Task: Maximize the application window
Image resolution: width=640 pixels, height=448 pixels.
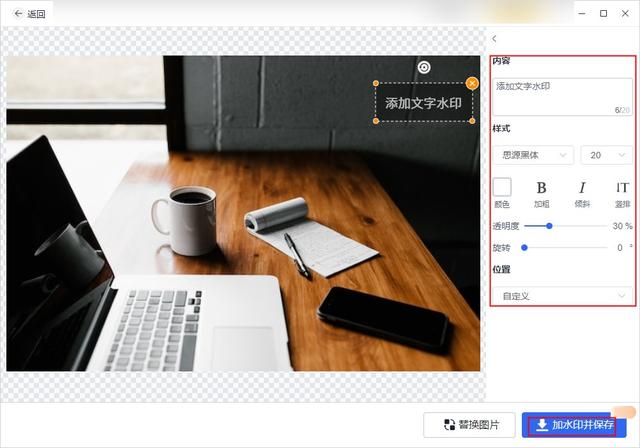Action: click(603, 13)
